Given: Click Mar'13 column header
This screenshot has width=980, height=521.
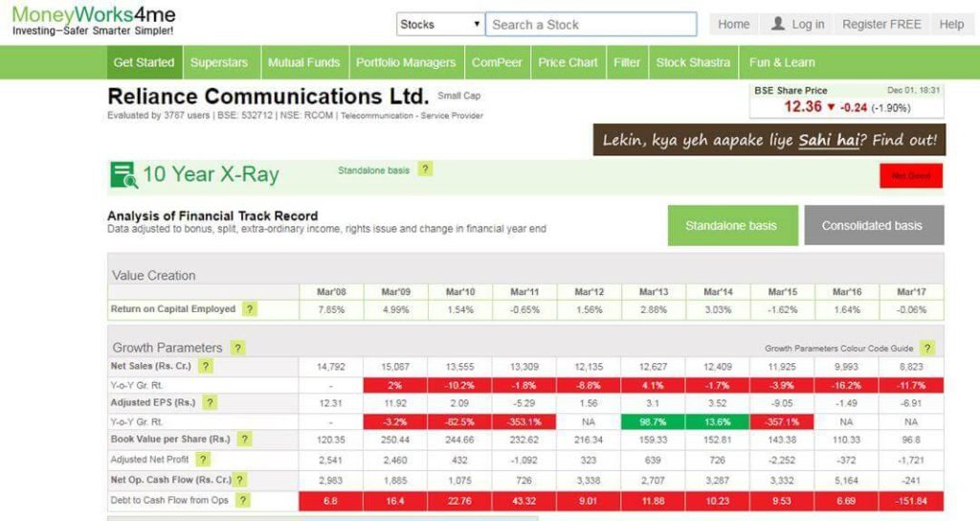Looking at the screenshot, I should click(x=653, y=292).
